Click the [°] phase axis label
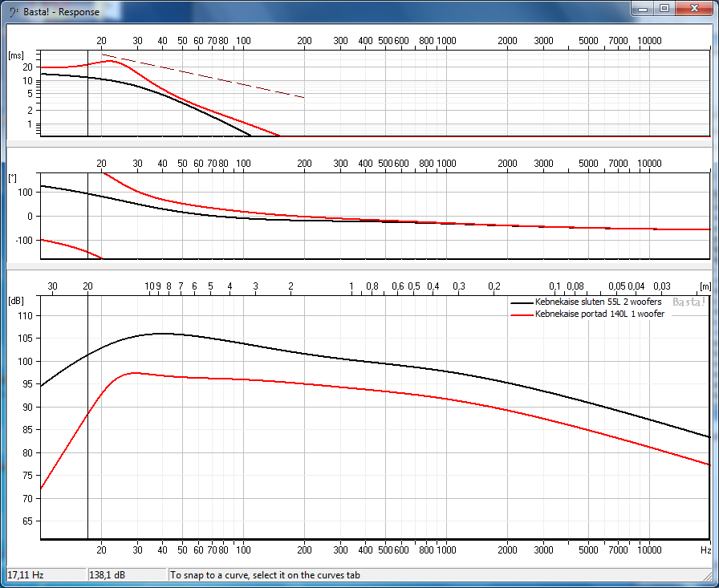The image size is (719, 588). click(x=12, y=178)
